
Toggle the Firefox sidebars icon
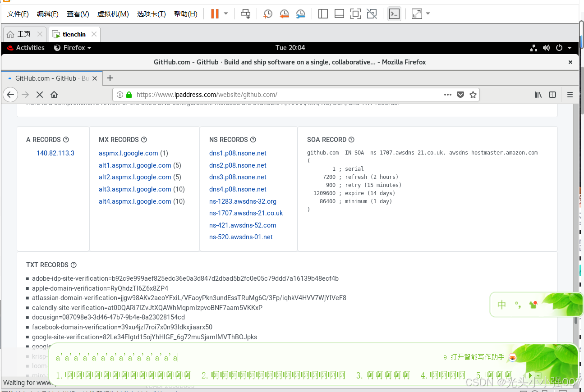pos(552,95)
